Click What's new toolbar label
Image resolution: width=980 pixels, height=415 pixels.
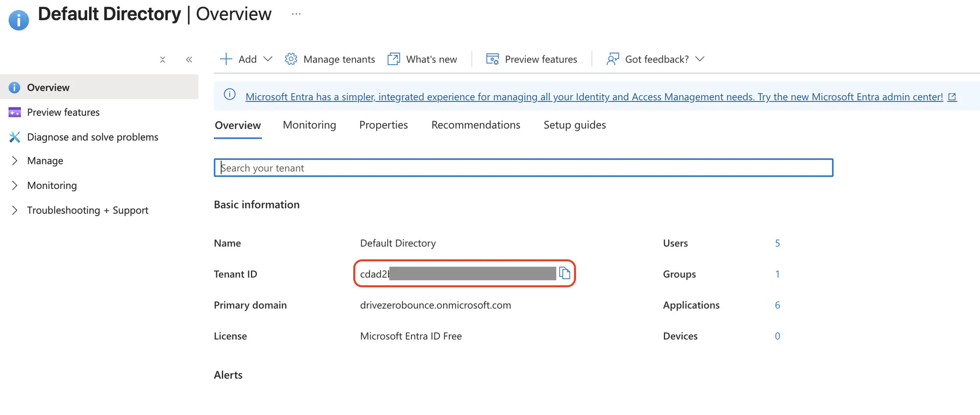pos(431,59)
